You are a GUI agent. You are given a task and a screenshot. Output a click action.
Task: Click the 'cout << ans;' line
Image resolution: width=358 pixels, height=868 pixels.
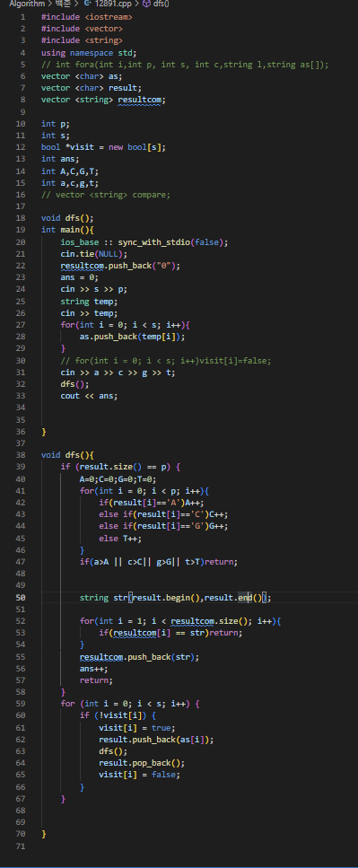tap(89, 396)
